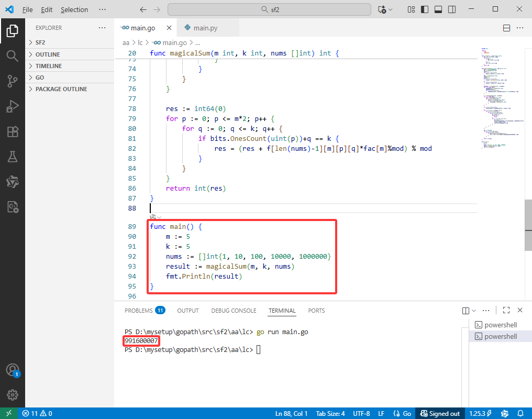
Task: Open the Search view in activity bar
Action: click(13, 56)
